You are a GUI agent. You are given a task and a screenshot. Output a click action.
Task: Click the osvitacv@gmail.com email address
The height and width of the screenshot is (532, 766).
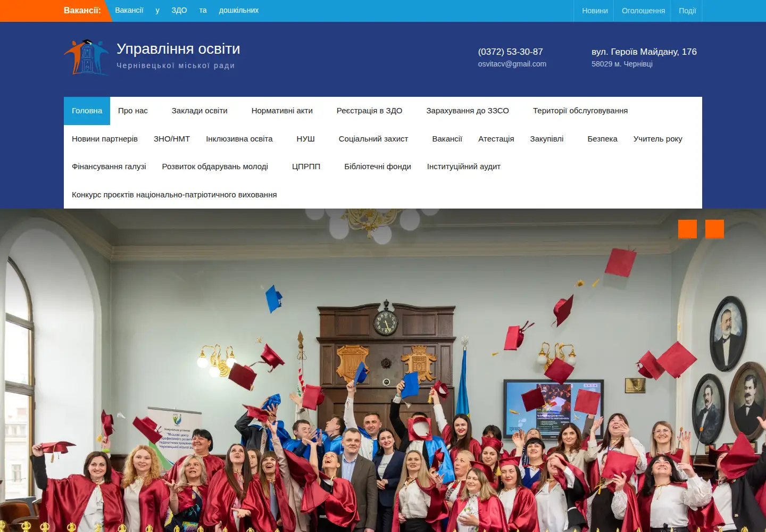point(512,64)
